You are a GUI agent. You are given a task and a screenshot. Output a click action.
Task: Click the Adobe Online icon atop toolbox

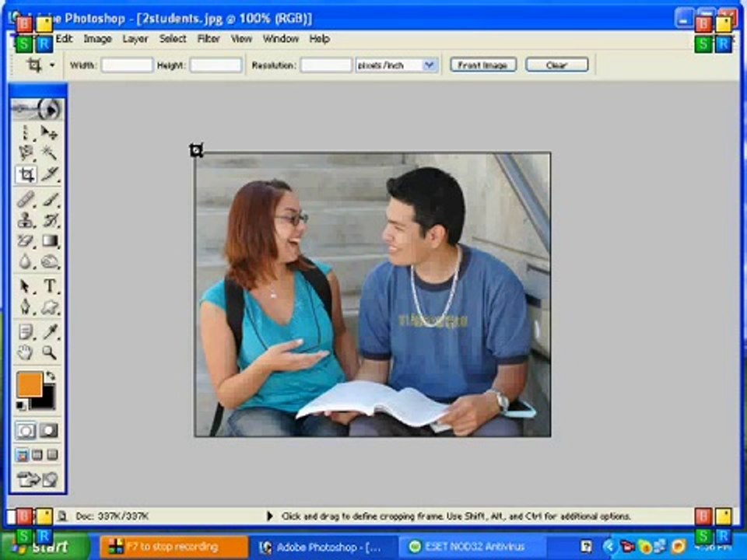37,109
